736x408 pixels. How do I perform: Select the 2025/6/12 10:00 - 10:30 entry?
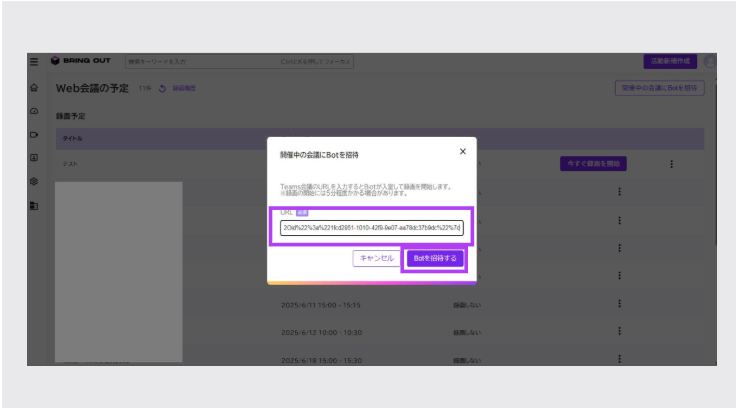tap(322, 332)
